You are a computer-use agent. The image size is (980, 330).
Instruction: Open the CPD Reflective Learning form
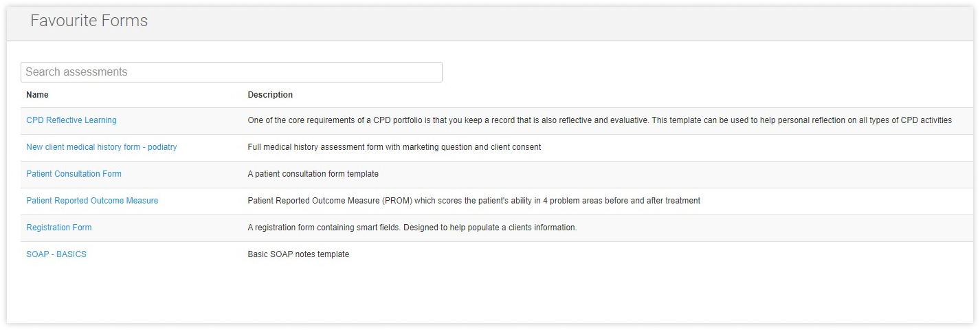[x=71, y=120]
